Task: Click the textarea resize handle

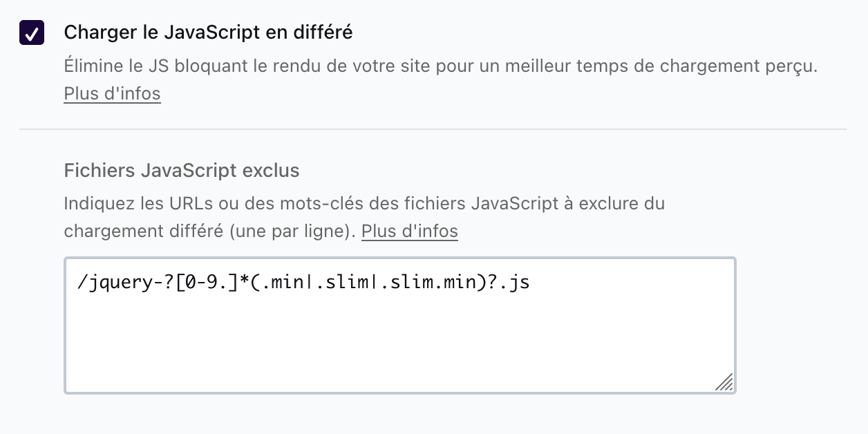Action: (x=724, y=383)
